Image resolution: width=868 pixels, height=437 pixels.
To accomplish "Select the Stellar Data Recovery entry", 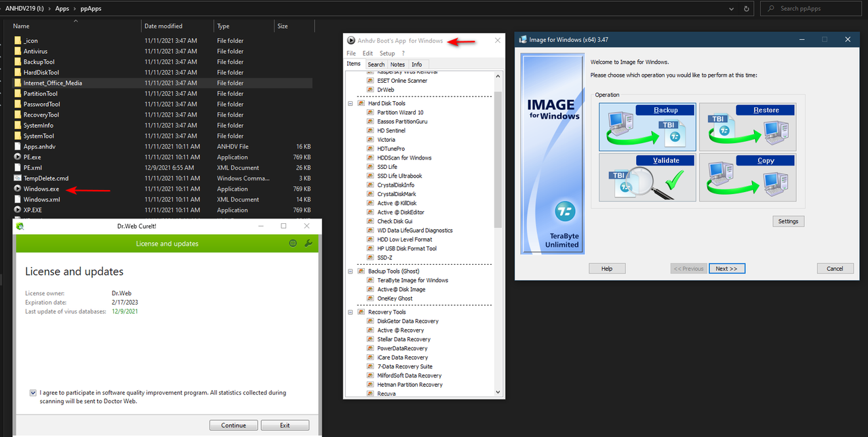I will pyautogui.click(x=403, y=339).
